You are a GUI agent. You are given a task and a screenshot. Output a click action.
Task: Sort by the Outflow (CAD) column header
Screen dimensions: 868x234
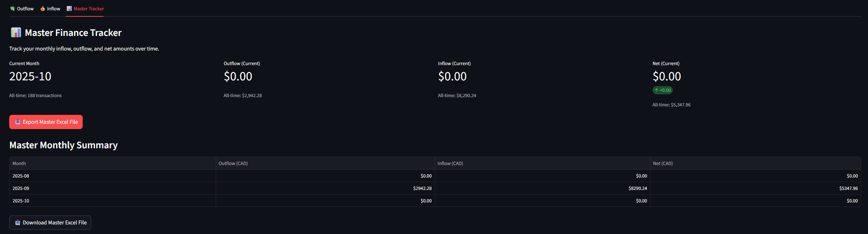click(233, 163)
